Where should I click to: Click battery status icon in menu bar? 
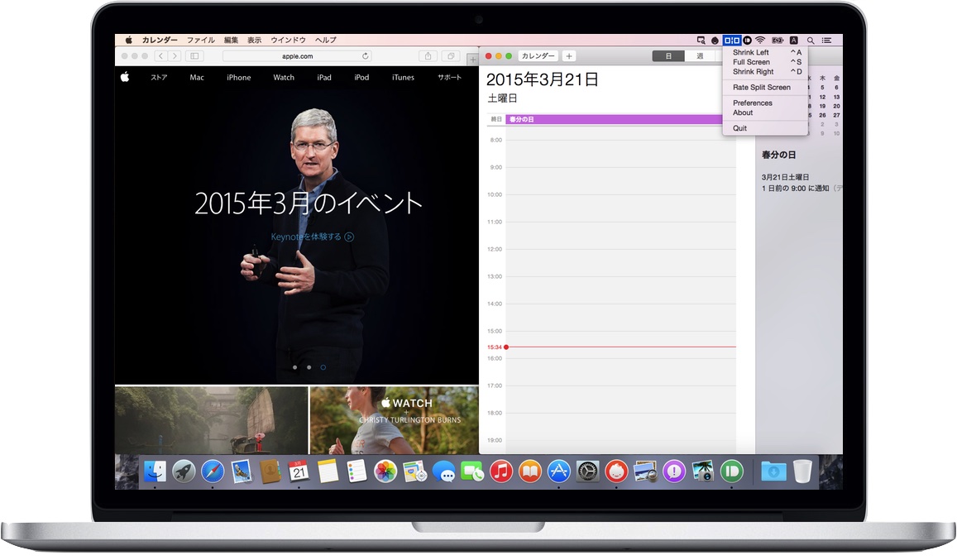(x=778, y=41)
